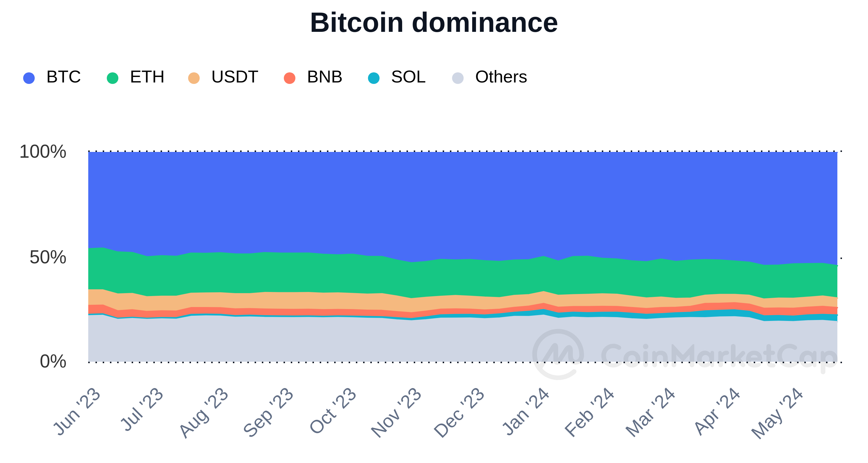Click the Nov '23 x-axis label
Image resolution: width=868 pixels, height=463 pixels.
tap(397, 413)
